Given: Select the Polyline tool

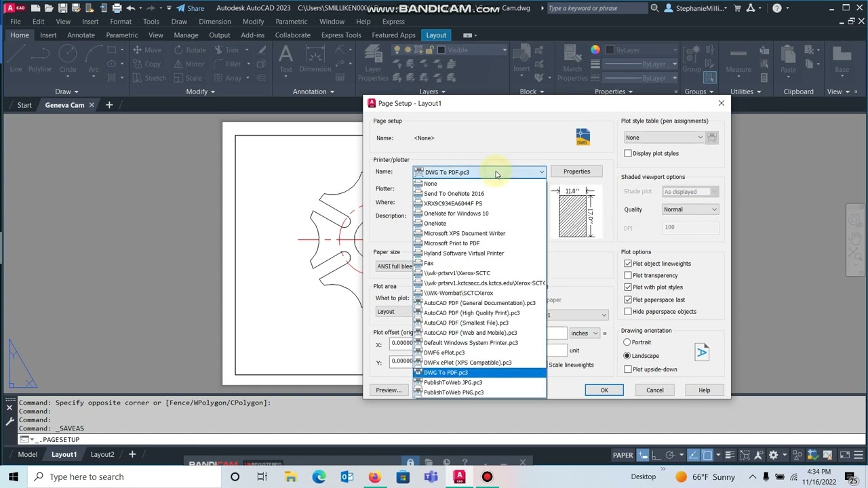Looking at the screenshot, I should coord(39,59).
